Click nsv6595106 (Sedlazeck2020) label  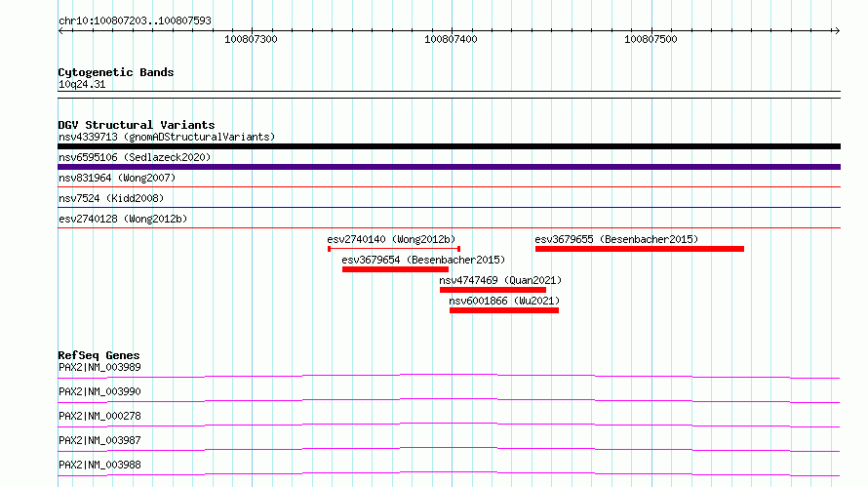point(135,157)
